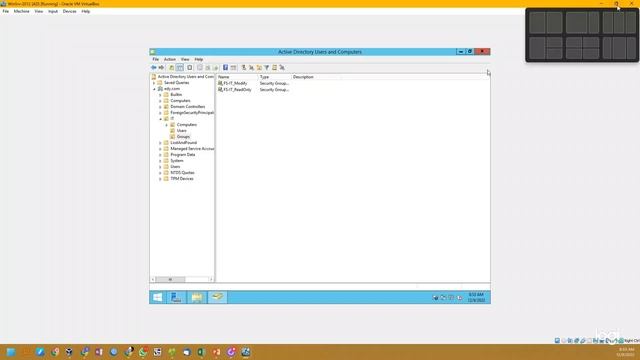640x360 pixels.
Task: Move up one level in the tree
Action: (x=171, y=67)
